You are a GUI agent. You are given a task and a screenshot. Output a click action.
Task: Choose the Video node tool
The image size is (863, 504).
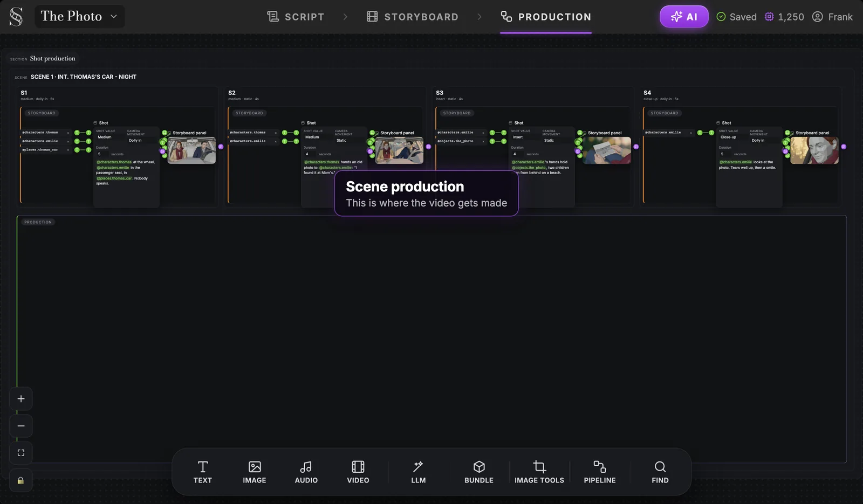pyautogui.click(x=358, y=472)
